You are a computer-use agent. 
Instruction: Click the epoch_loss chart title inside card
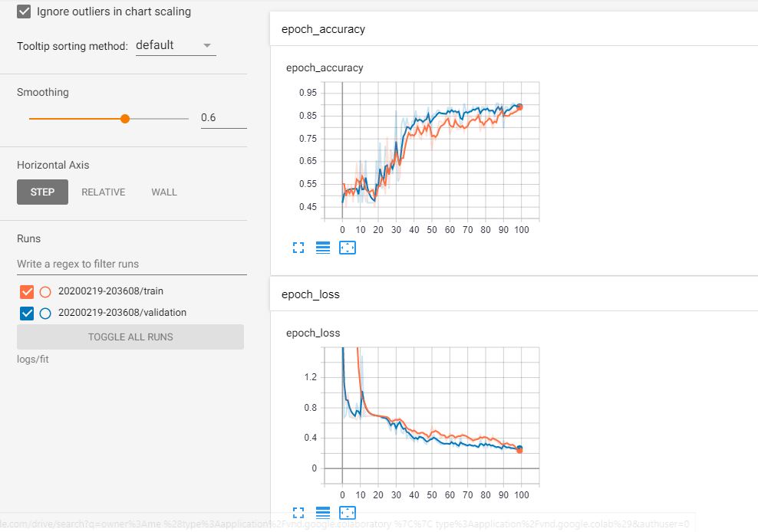click(x=313, y=333)
